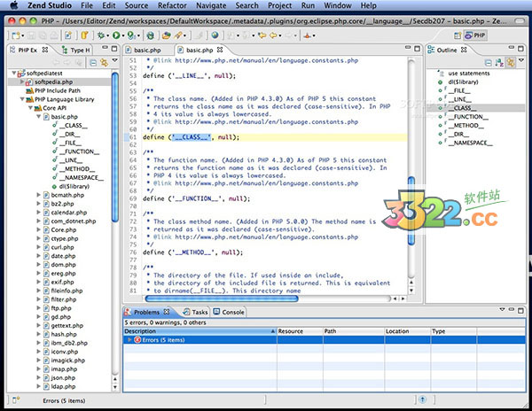Maximize the Problems view
The image size is (532, 411).
[x=520, y=310]
